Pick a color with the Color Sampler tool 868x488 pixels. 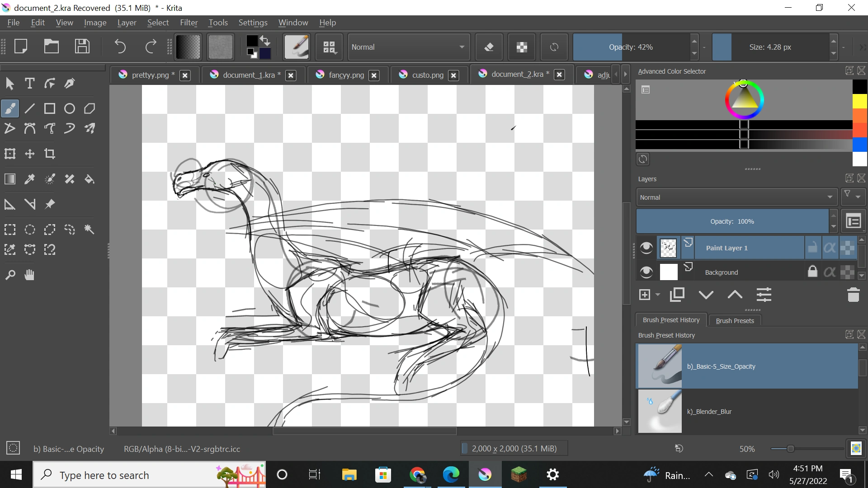29,179
